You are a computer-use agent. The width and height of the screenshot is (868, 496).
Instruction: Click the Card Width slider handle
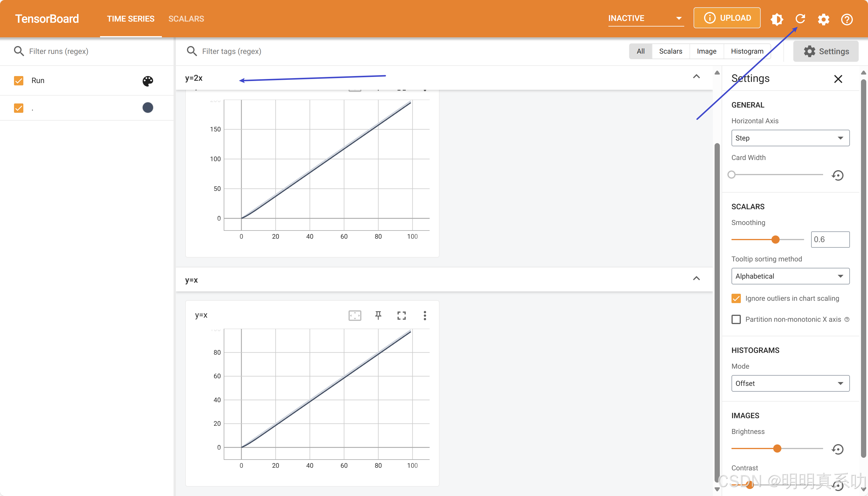[731, 175]
